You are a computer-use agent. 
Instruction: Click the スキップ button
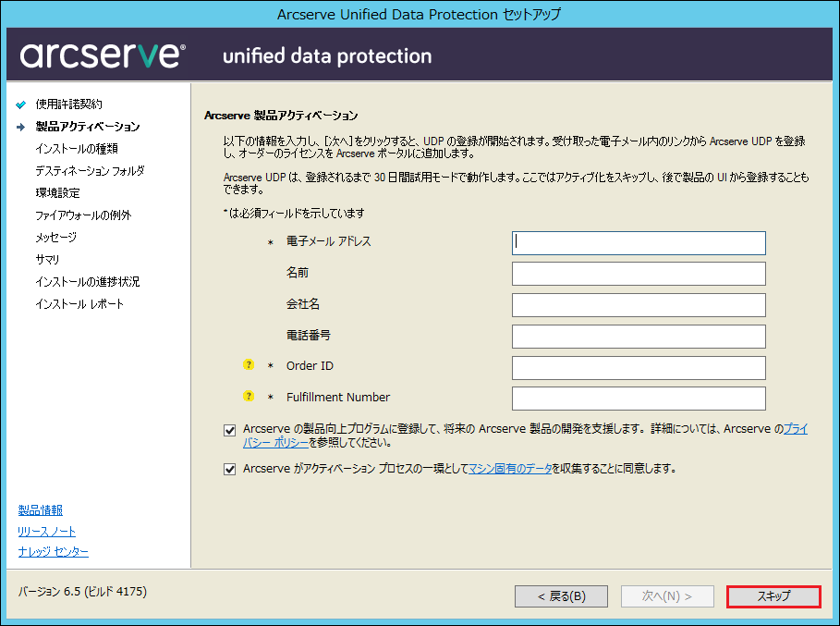point(773,596)
